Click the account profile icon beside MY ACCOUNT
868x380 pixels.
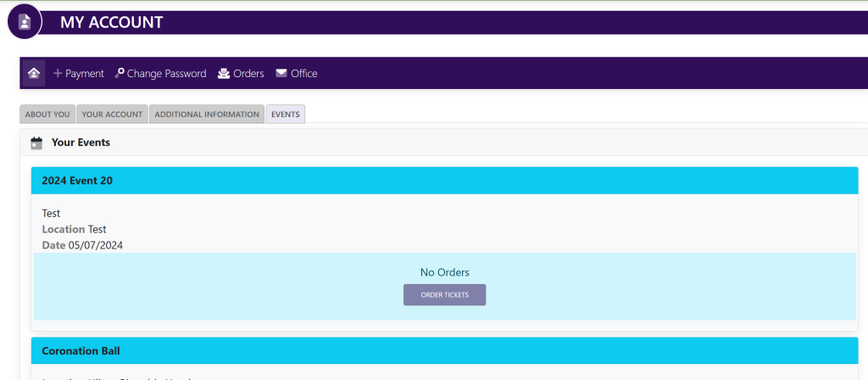(x=25, y=22)
